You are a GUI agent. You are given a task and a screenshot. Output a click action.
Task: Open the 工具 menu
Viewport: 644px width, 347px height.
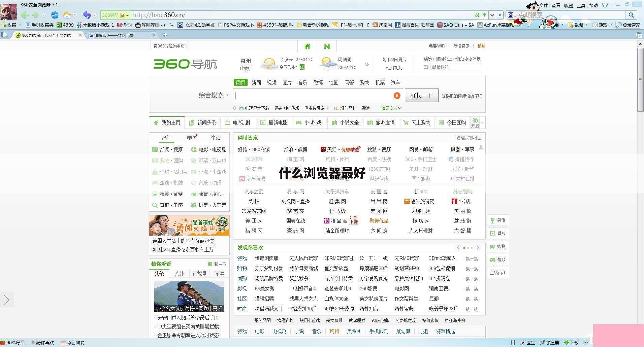581,5
